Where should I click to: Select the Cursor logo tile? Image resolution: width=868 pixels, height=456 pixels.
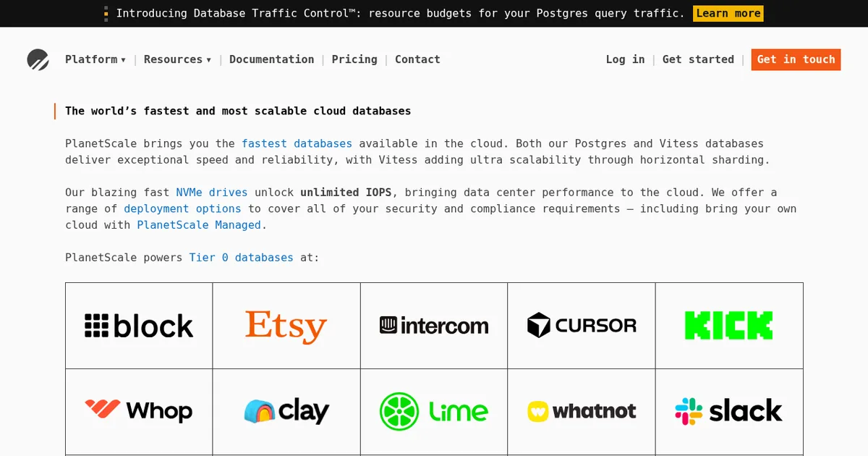pos(582,326)
